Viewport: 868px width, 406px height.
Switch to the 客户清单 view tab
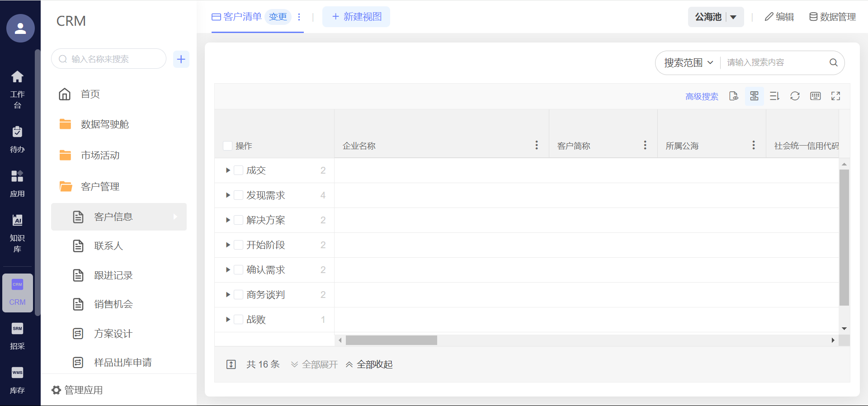click(x=237, y=17)
